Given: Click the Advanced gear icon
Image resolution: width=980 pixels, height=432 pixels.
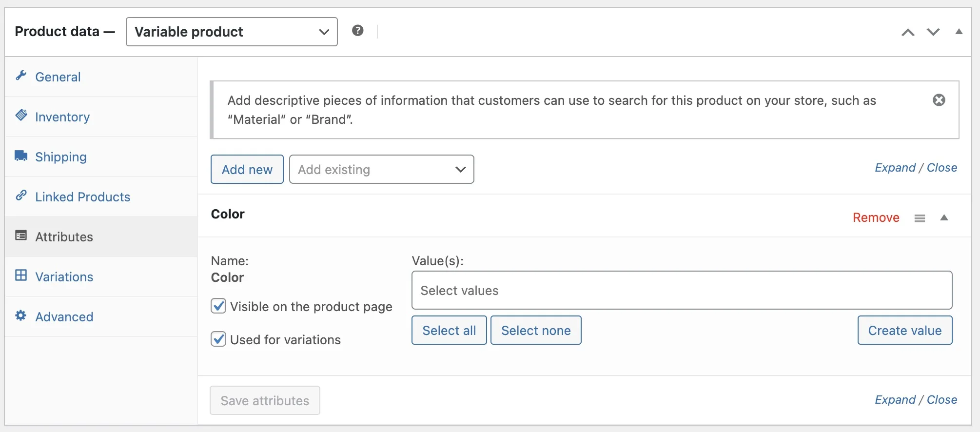Looking at the screenshot, I should 21,315.
